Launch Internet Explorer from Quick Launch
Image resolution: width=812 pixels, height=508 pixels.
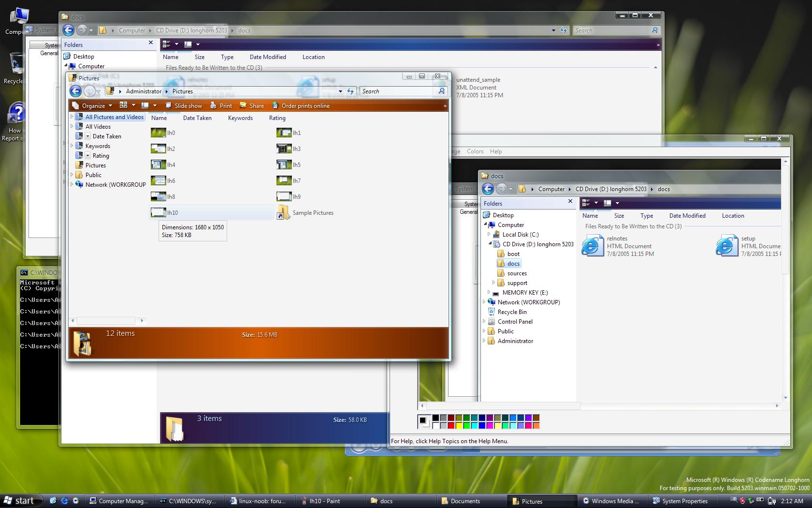click(x=64, y=501)
